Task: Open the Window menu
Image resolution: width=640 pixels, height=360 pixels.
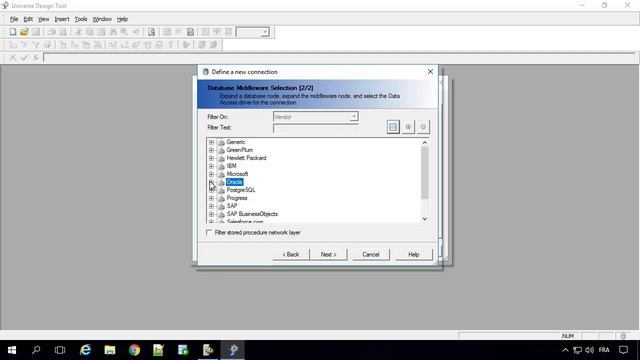Action: click(x=102, y=19)
